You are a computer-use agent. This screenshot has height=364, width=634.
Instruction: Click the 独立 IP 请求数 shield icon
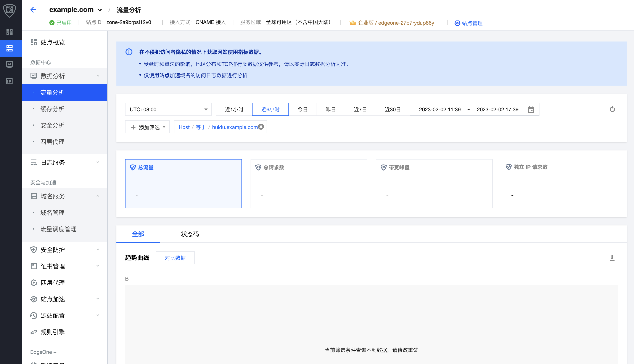pyautogui.click(x=509, y=167)
